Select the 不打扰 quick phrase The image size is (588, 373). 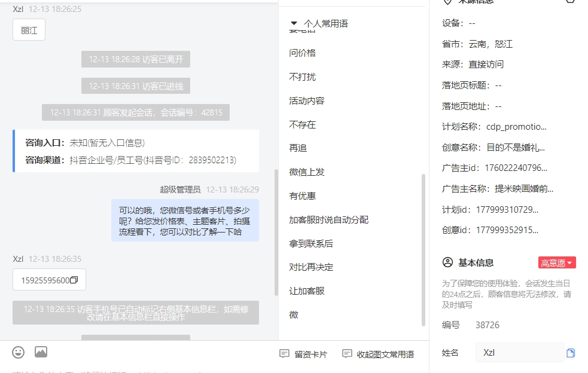302,77
